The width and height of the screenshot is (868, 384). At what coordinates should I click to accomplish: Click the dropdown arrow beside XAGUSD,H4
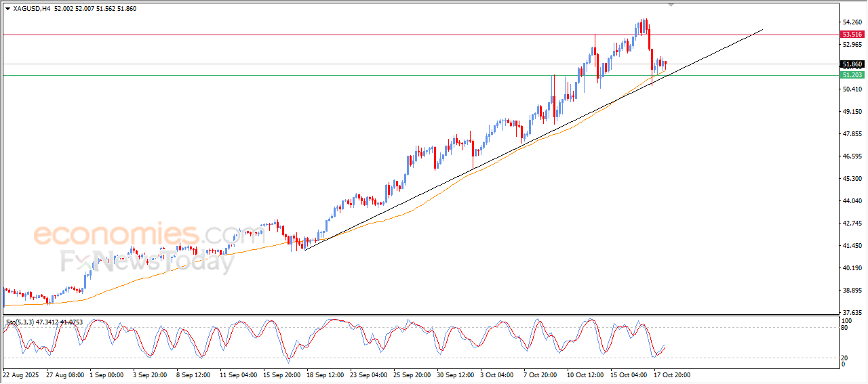click(x=7, y=9)
